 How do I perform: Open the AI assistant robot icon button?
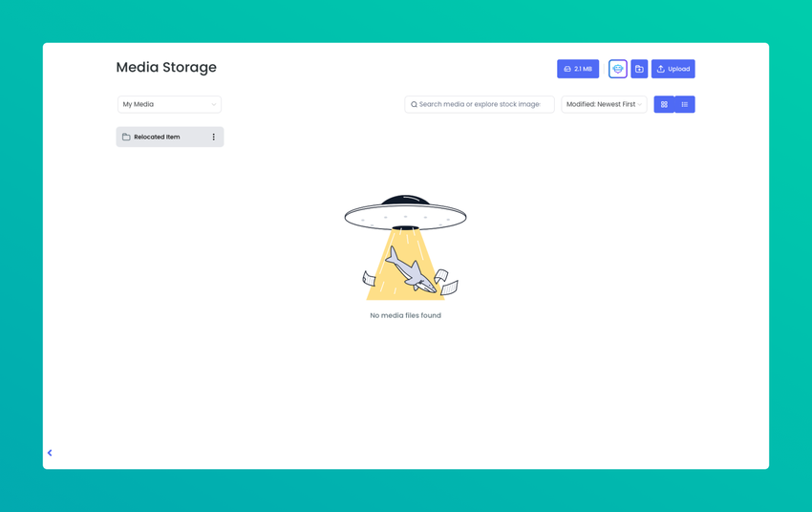618,69
